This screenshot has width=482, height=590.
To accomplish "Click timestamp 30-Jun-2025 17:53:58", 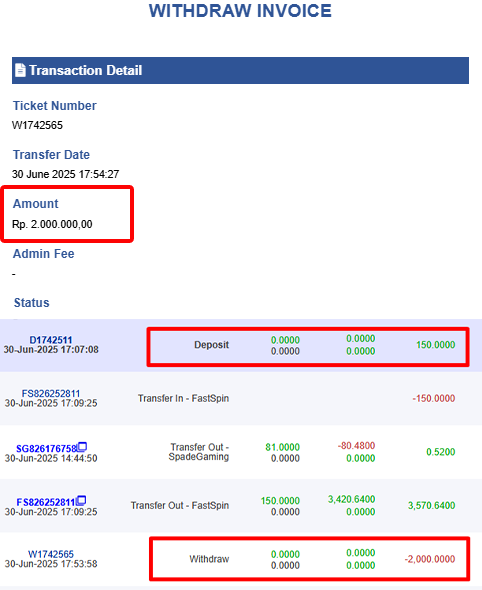I will (x=51, y=564).
